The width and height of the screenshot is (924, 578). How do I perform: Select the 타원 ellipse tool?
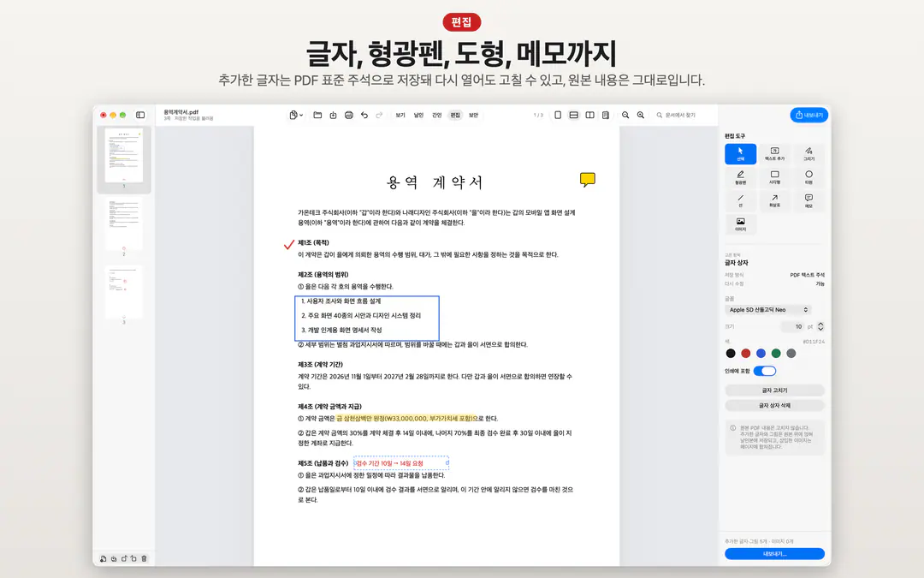coord(809,177)
